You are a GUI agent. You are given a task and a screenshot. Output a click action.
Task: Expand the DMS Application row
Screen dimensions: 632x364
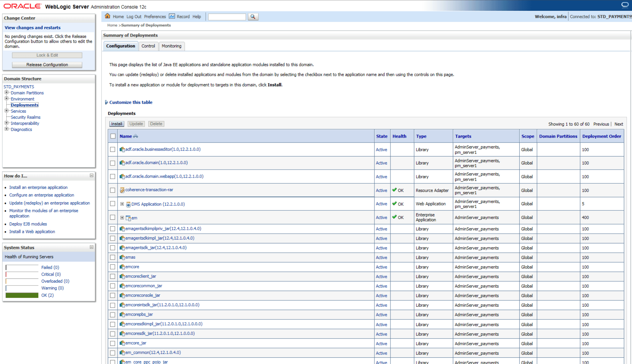click(x=122, y=204)
